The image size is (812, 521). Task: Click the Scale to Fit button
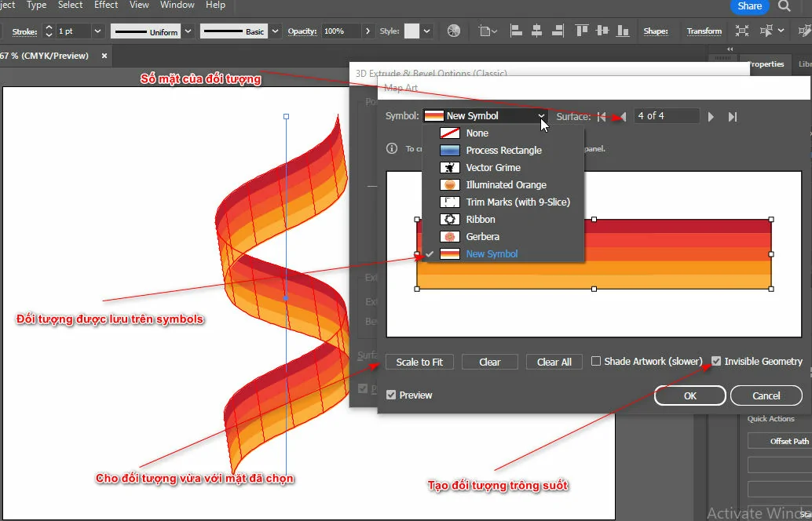tap(419, 362)
